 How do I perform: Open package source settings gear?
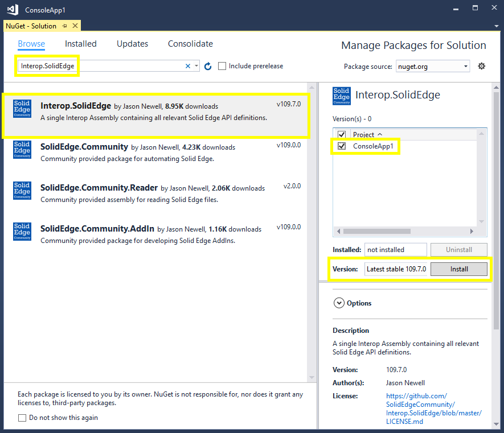coord(481,66)
